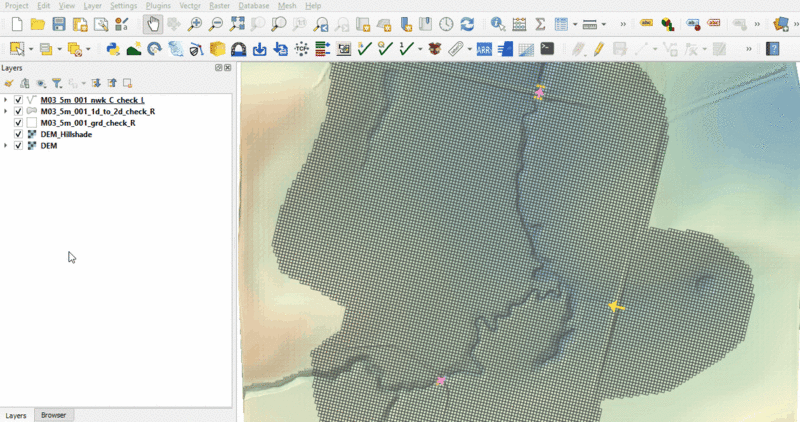Open the Raster menu
This screenshot has height=422, width=800.
[219, 6]
